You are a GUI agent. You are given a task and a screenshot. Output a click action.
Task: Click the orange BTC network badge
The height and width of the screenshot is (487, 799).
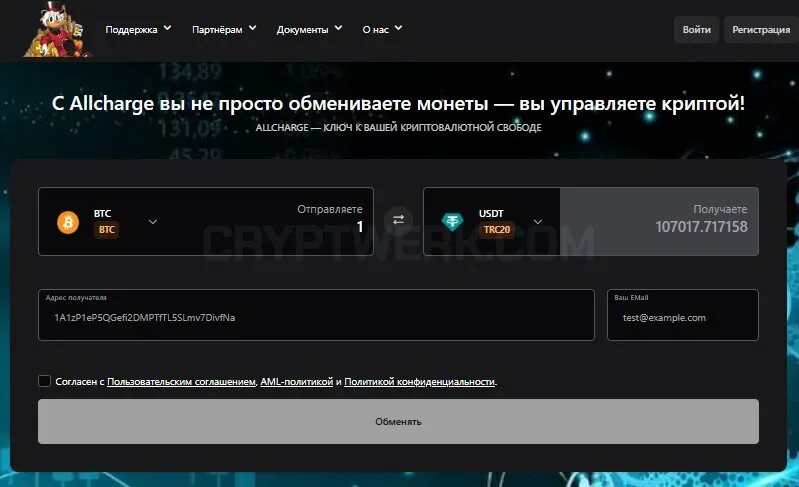[106, 230]
